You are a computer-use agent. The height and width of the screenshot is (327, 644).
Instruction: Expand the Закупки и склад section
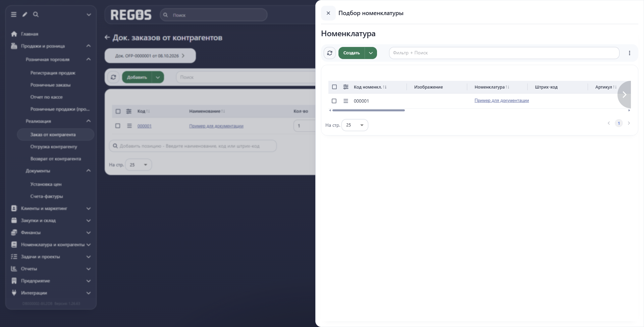pyautogui.click(x=89, y=220)
